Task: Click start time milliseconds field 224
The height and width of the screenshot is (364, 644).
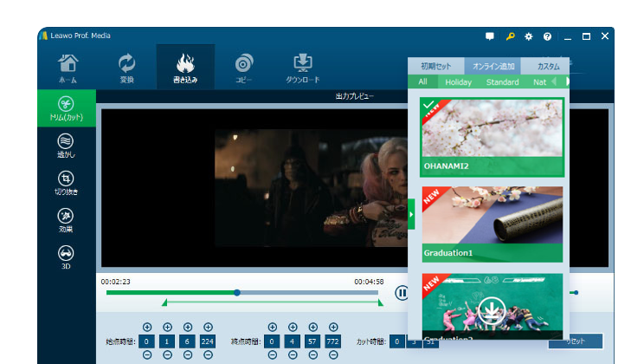Action: click(208, 341)
